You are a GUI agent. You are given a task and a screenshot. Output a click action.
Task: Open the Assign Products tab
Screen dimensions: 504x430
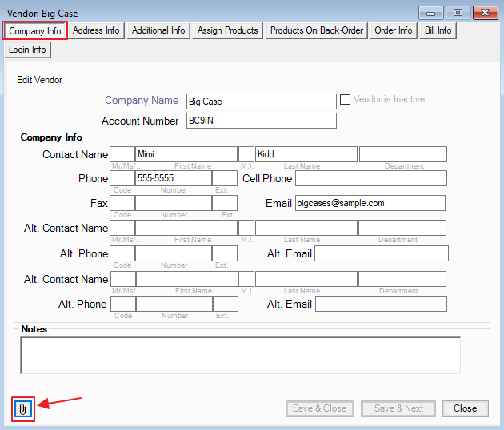tap(228, 30)
